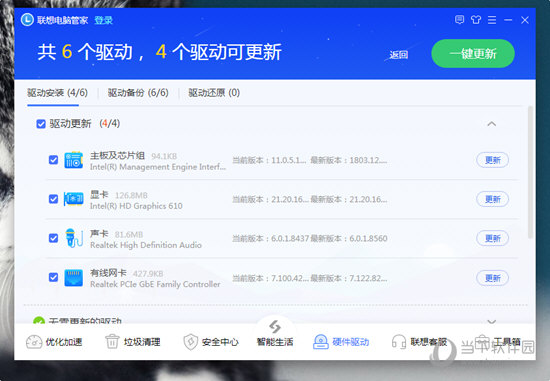Uncheck the 主板及芯片组 driver checkbox
Screen dimensions: 550x381
[x=53, y=160]
